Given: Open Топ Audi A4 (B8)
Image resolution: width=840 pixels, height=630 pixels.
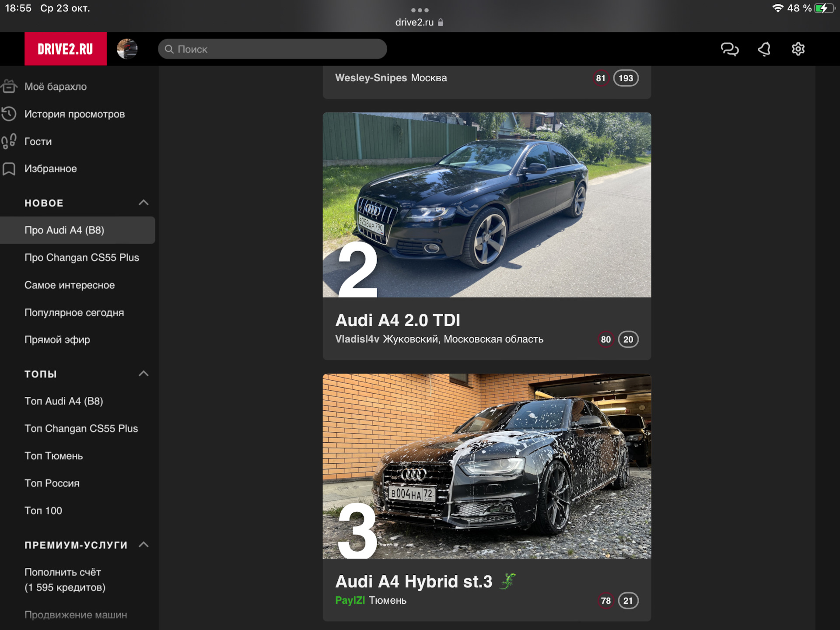Looking at the screenshot, I should pyautogui.click(x=64, y=401).
